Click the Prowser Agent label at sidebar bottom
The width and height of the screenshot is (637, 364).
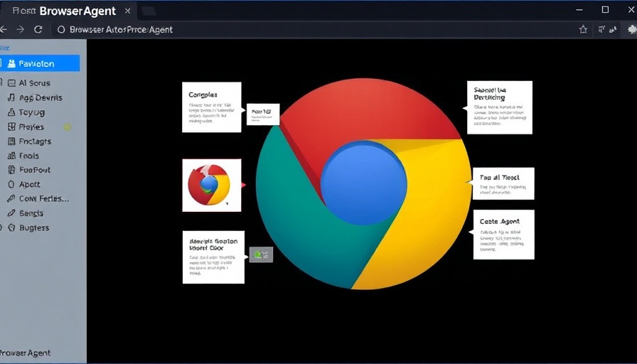25,353
